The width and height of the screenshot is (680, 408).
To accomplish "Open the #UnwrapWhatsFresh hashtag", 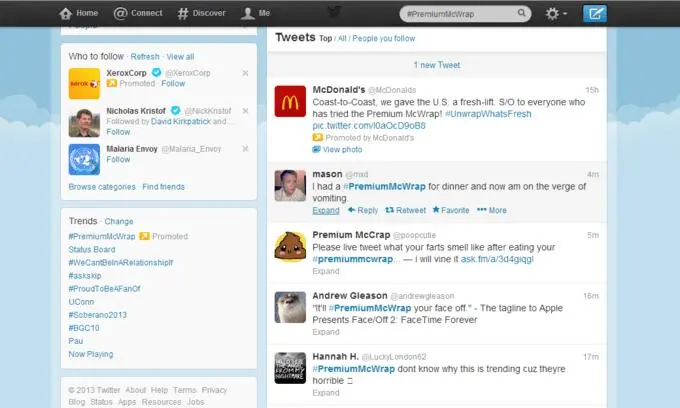I will pyautogui.click(x=488, y=114).
